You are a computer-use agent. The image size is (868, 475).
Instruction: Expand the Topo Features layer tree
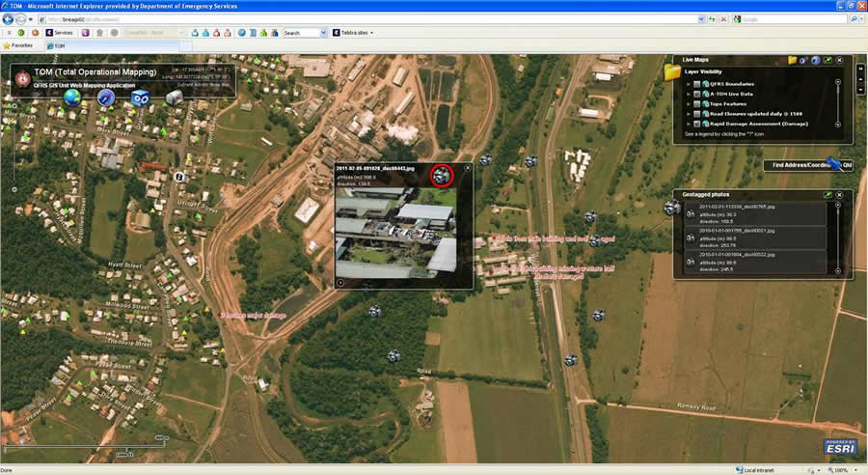(689, 104)
